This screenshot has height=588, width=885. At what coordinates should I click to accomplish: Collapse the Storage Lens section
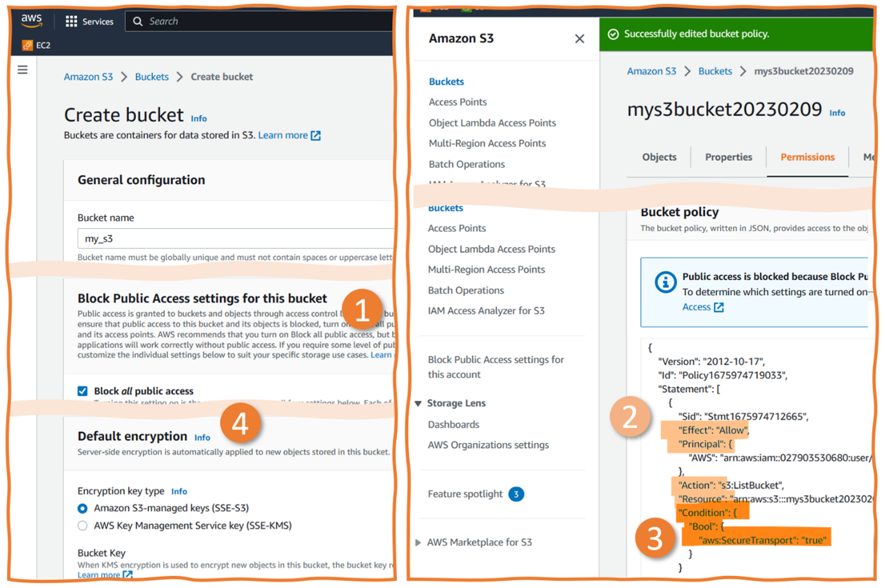tap(418, 403)
